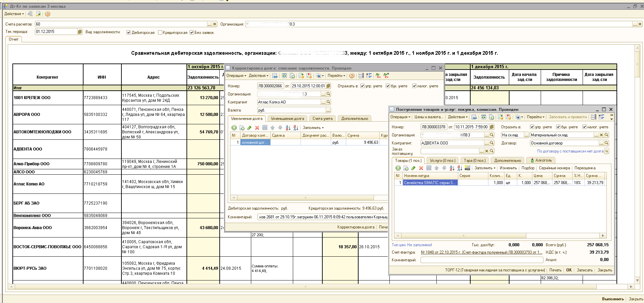
Task: Click the Комментарий field in Поступление товаров
Action: click(482, 260)
